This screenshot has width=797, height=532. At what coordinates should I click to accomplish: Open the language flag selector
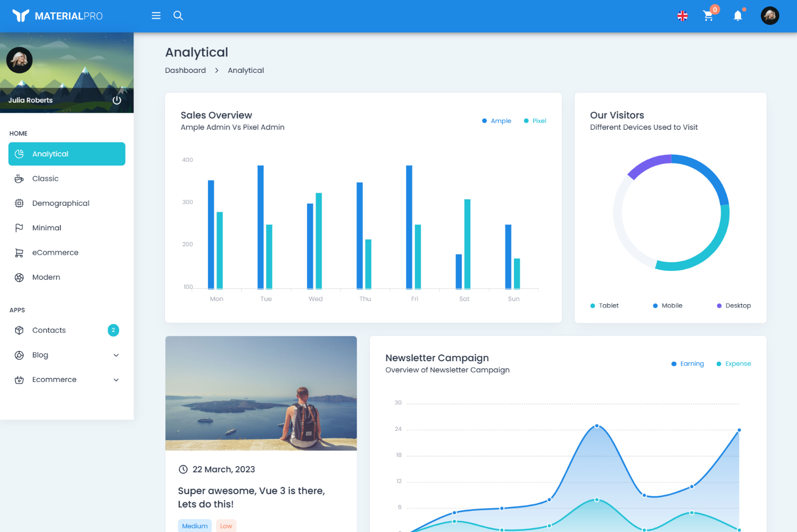[x=683, y=15]
